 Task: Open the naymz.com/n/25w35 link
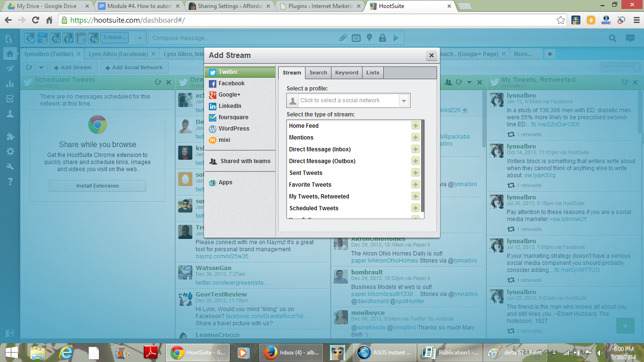coord(222,256)
